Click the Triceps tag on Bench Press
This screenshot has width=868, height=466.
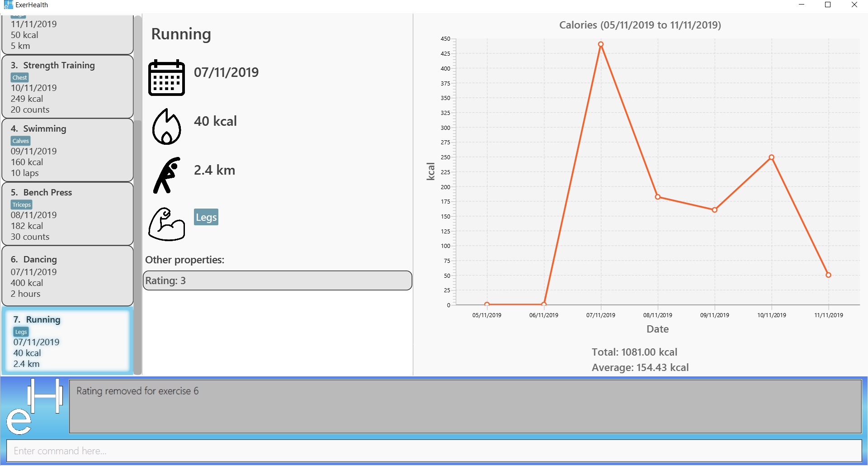coord(22,204)
